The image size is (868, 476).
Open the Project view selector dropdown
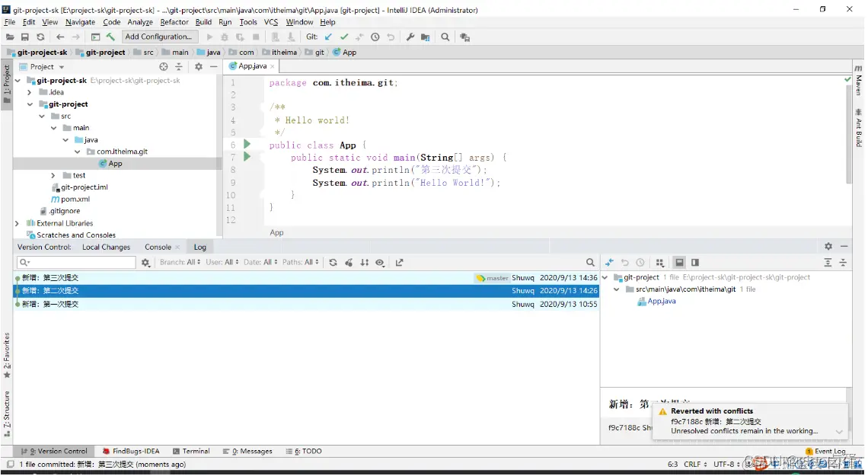42,67
